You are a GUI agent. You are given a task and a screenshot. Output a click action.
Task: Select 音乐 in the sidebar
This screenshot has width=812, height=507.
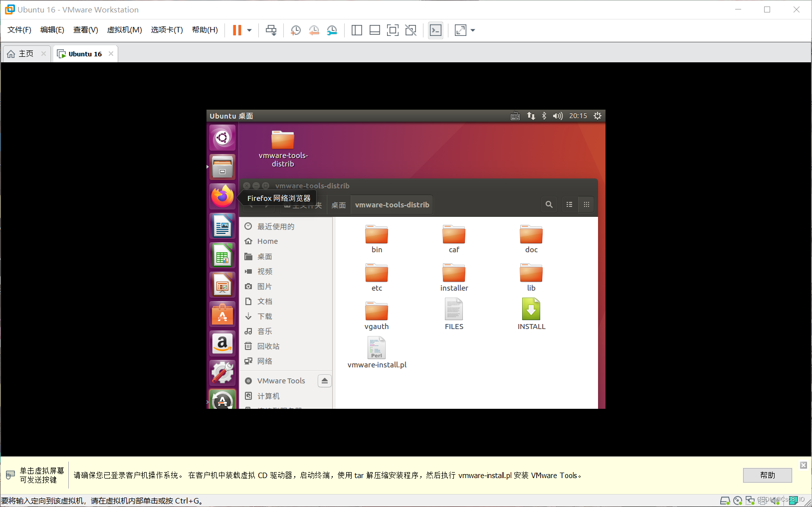coord(286,331)
